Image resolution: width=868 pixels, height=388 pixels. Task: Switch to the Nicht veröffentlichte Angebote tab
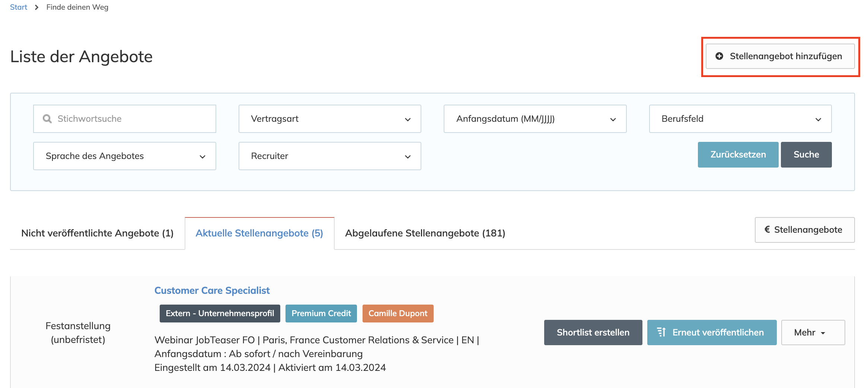click(98, 233)
